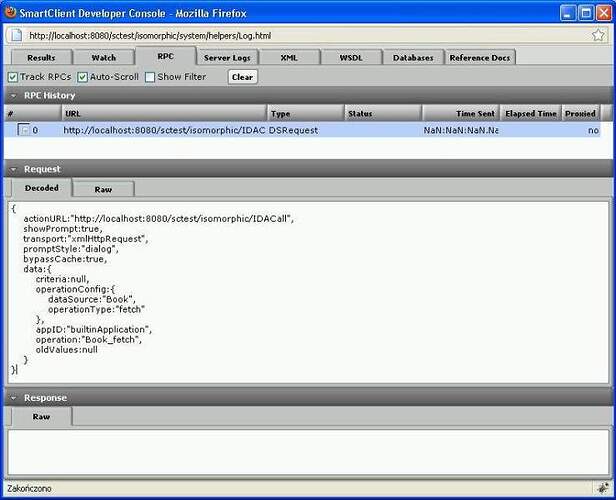Viewport: 616px width, 500px height.
Task: Switch to the Raw request tab
Action: tap(103, 189)
